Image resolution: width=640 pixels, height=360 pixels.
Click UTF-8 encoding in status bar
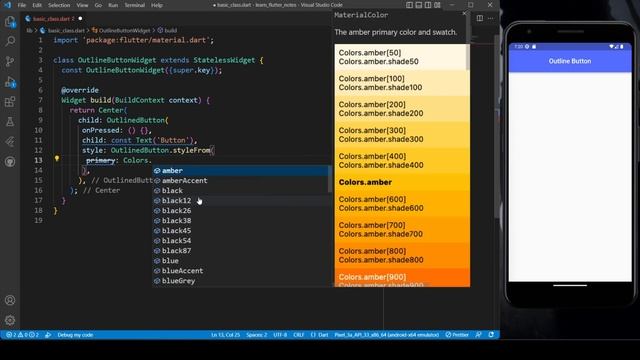pyautogui.click(x=280, y=335)
